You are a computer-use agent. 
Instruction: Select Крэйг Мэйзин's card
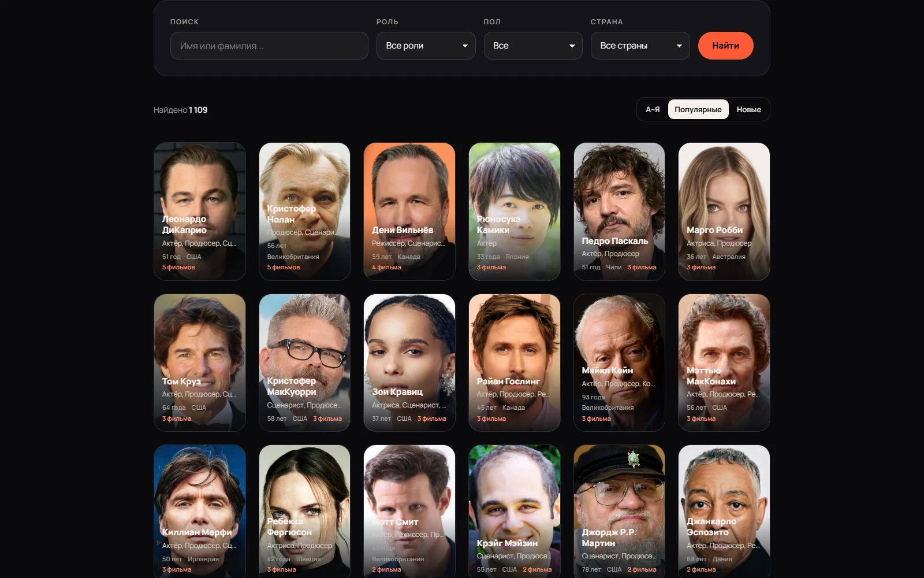[x=515, y=512]
